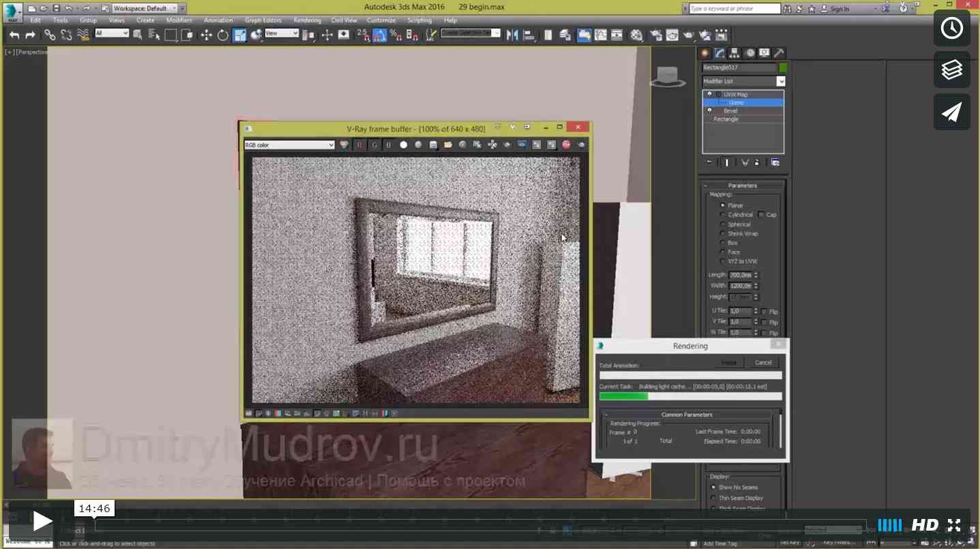
Task: Click the stop render icon in frame buffer
Action: [567, 145]
